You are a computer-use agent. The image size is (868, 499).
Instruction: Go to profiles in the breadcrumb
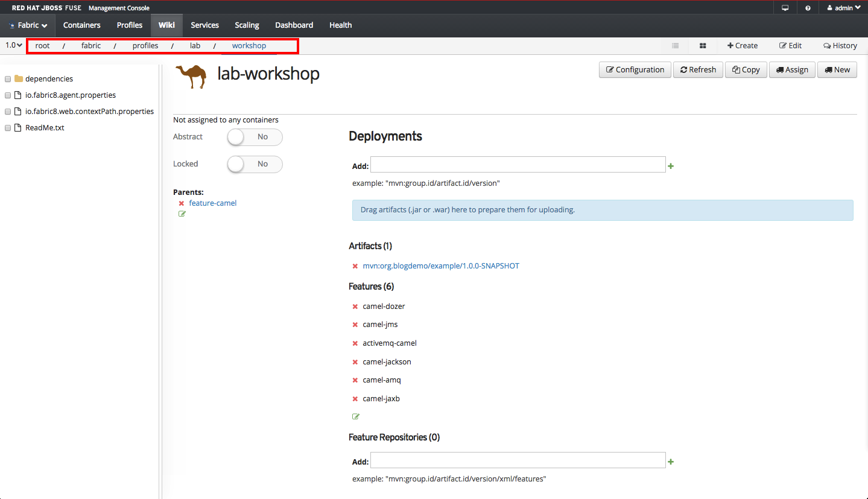click(145, 46)
